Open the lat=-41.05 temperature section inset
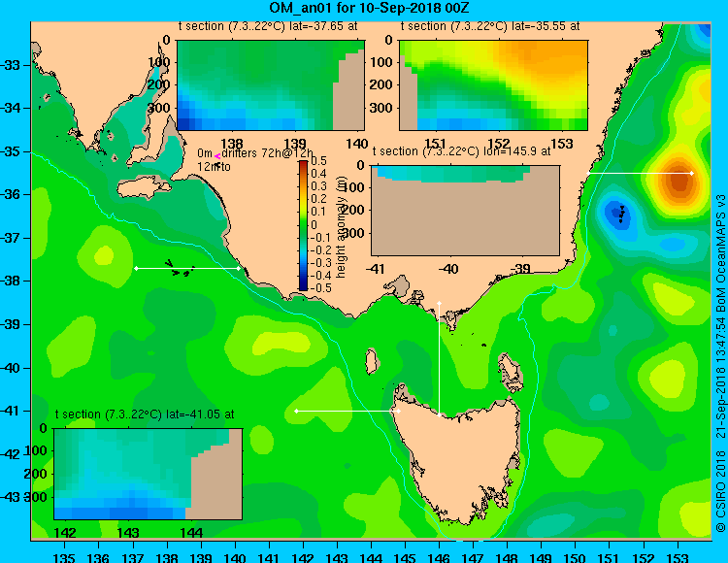Viewport: 728px width, 563px height. (149, 474)
